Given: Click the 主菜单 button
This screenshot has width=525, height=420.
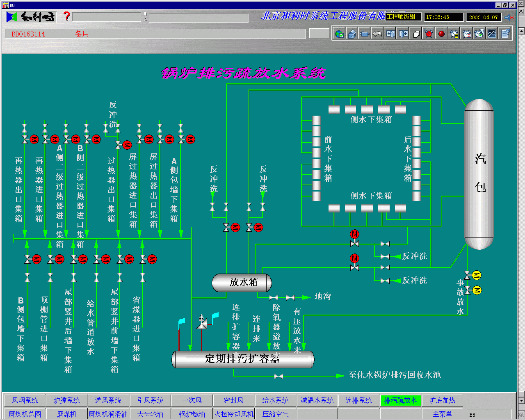Looking at the screenshot, I should pos(442,414).
